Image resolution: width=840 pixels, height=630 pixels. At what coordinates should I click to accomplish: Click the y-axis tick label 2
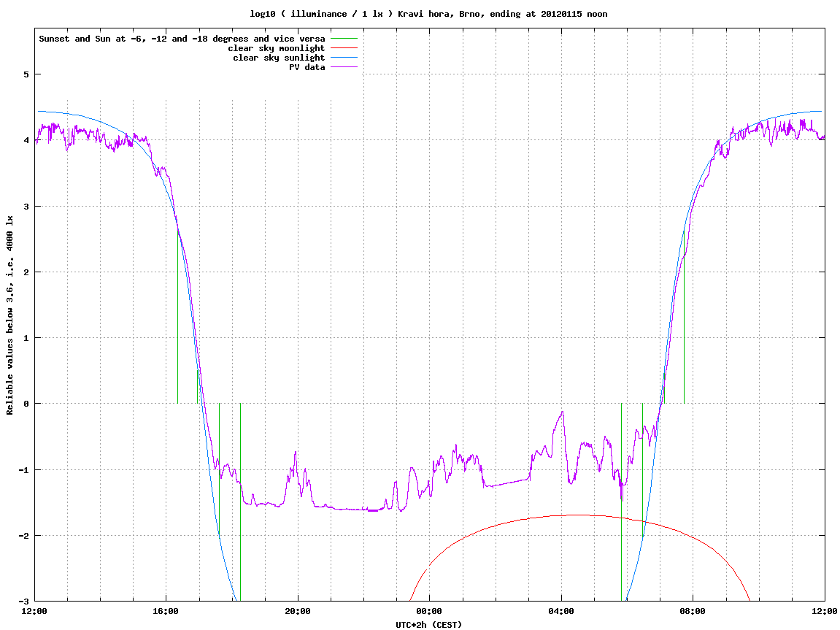pyautogui.click(x=26, y=272)
